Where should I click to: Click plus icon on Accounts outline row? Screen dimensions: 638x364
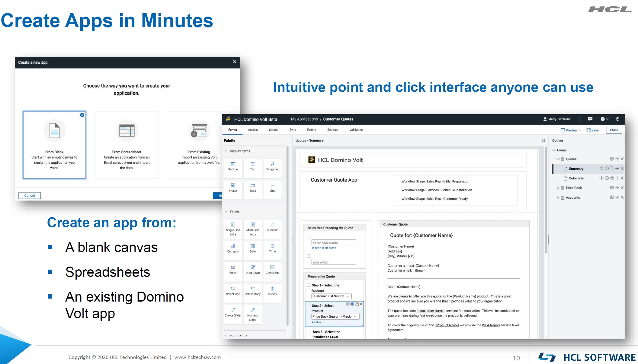(x=617, y=197)
